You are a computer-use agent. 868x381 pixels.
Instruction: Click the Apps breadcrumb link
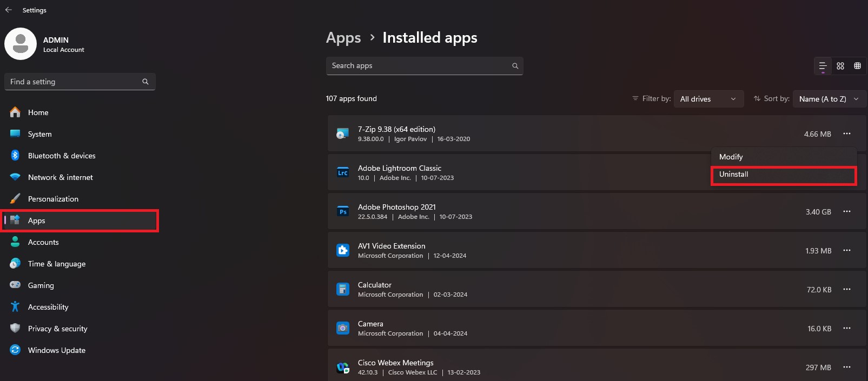pos(343,38)
